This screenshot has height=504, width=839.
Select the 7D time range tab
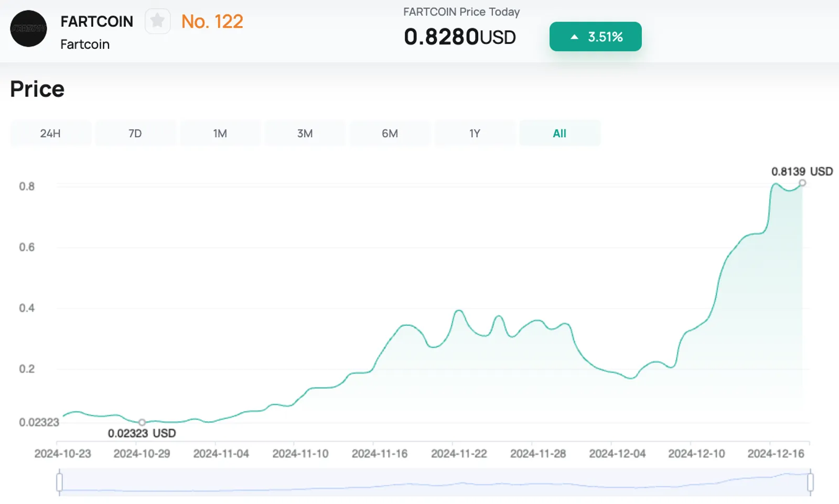tap(135, 133)
